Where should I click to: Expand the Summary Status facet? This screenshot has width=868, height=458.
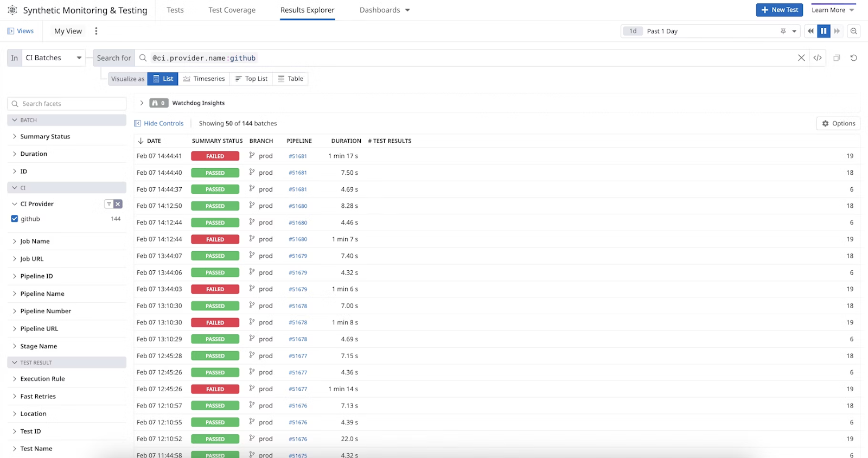pos(45,137)
